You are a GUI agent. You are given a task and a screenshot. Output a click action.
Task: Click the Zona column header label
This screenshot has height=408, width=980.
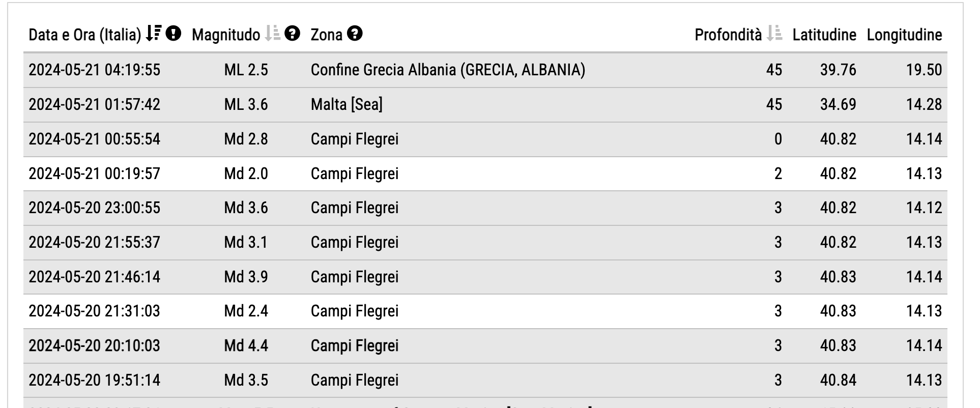click(326, 35)
